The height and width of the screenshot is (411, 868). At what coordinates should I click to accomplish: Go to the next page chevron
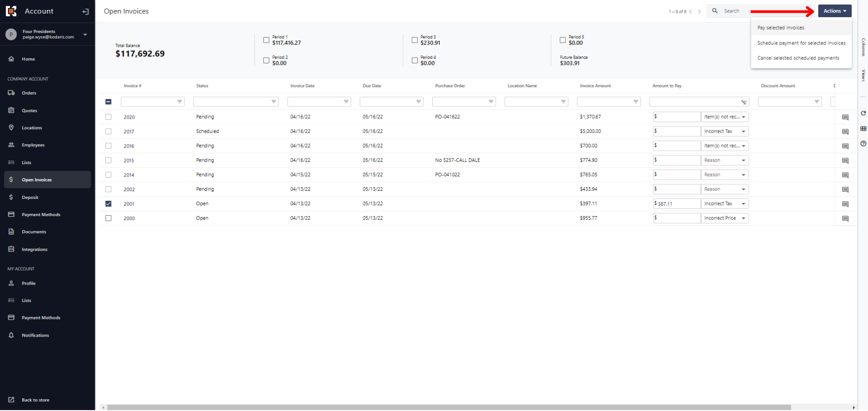[699, 12]
